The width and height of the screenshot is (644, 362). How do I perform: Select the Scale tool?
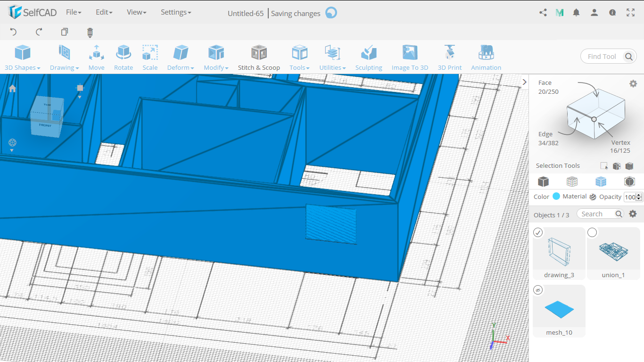pos(150,58)
